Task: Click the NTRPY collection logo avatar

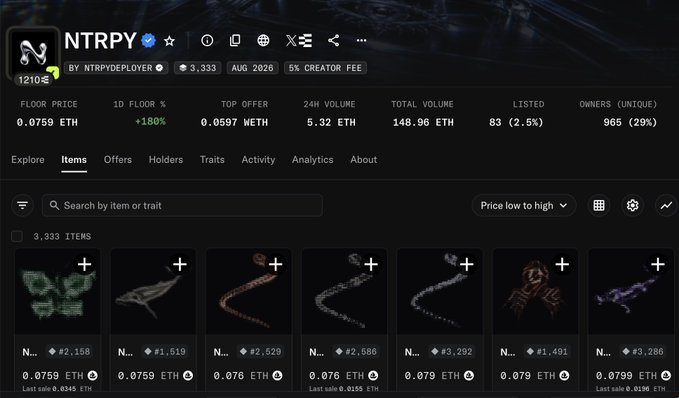Action: click(33, 53)
